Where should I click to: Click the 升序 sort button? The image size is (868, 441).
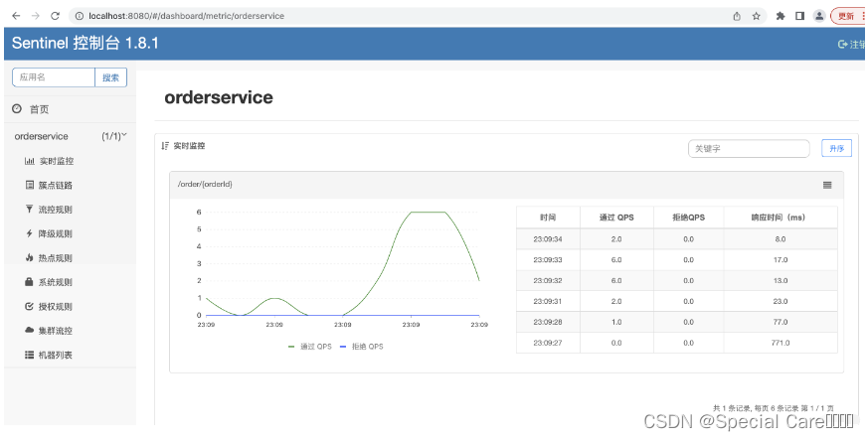pyautogui.click(x=836, y=148)
